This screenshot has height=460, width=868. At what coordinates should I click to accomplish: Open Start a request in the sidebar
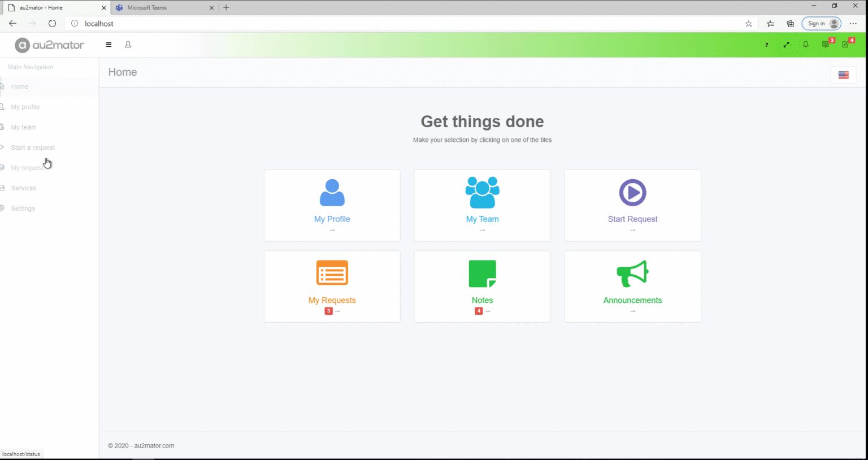point(33,147)
